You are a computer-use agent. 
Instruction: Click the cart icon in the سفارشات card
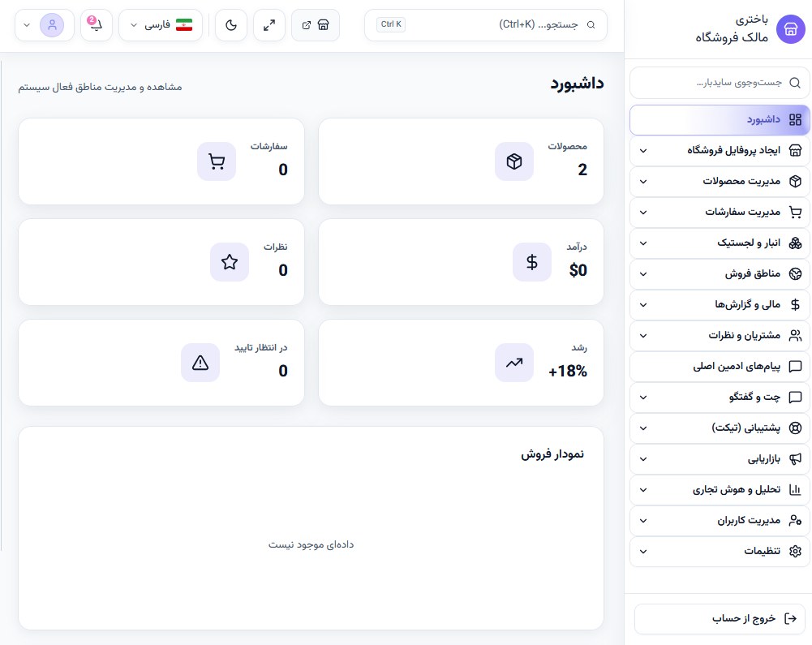(x=217, y=161)
